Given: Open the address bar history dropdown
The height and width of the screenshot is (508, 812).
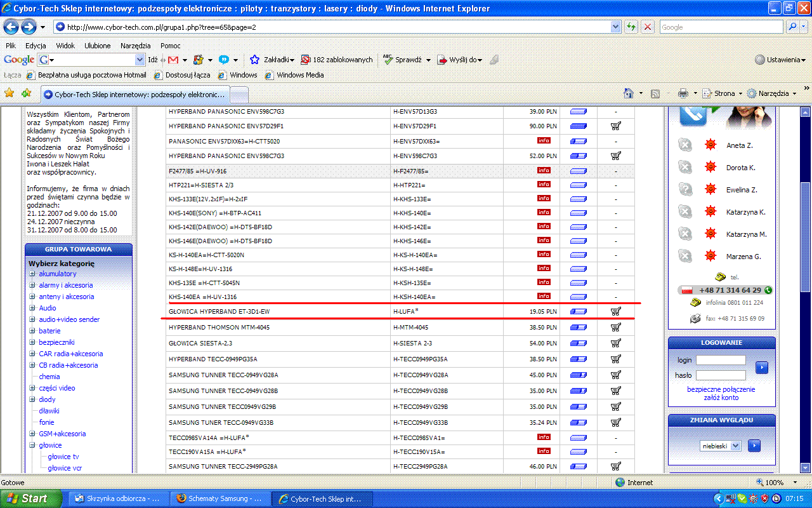Looking at the screenshot, I should (615, 27).
